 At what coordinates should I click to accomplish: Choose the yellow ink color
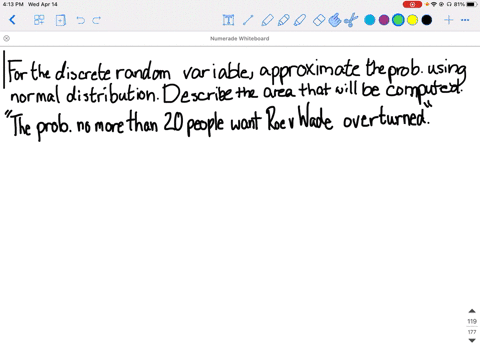click(x=412, y=20)
